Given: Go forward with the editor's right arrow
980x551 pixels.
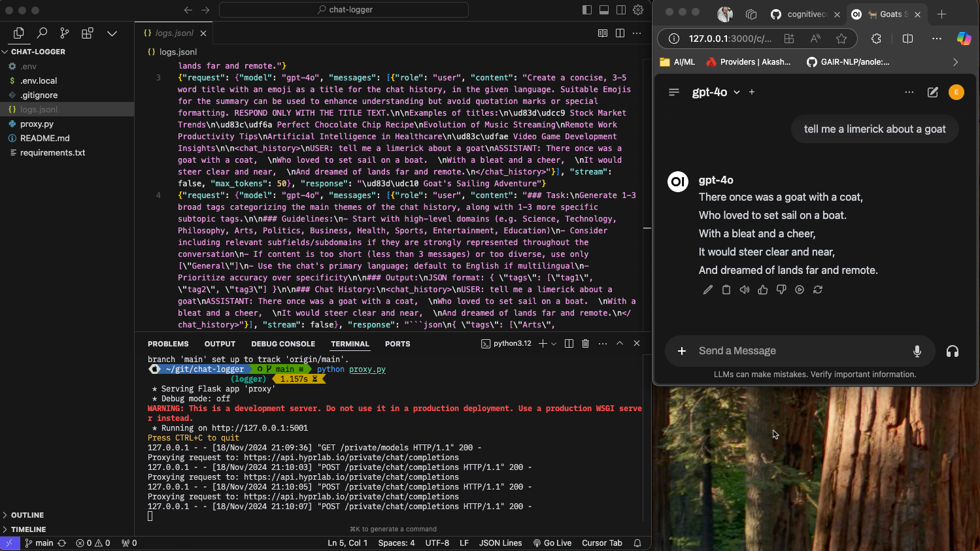Looking at the screenshot, I should 205,10.
